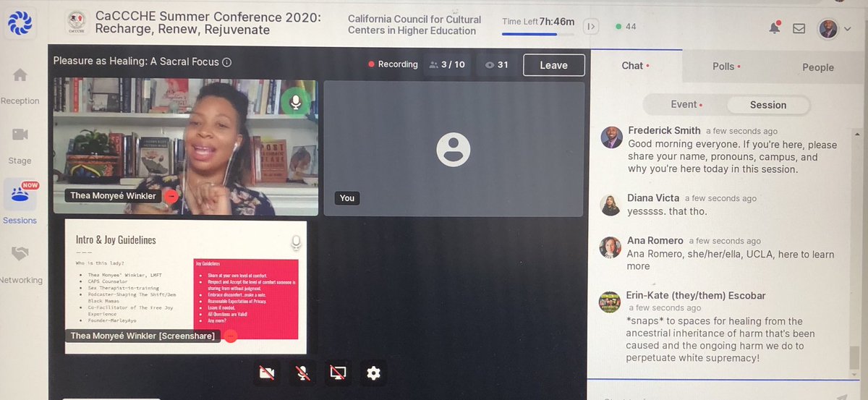Click microphone icon on the screenshare tile

(x=295, y=242)
